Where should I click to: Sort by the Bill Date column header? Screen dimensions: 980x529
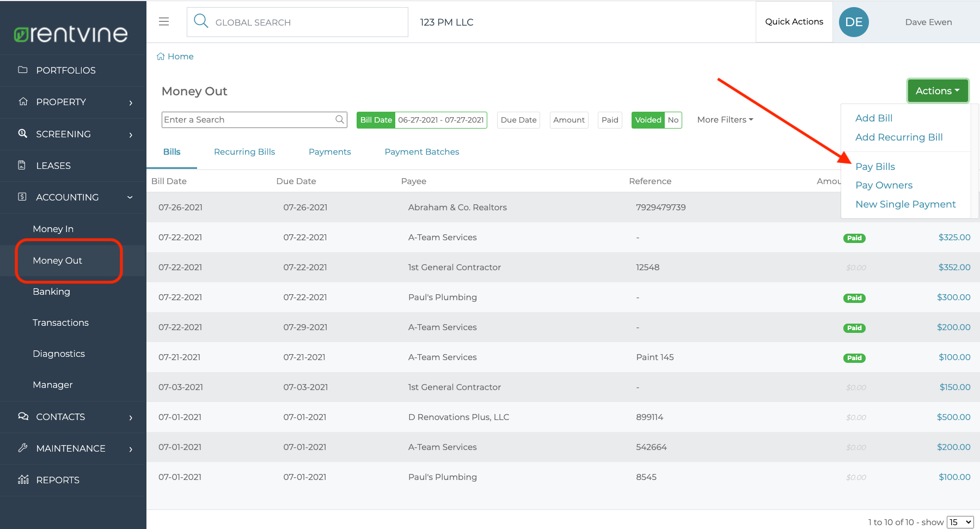[x=169, y=181]
